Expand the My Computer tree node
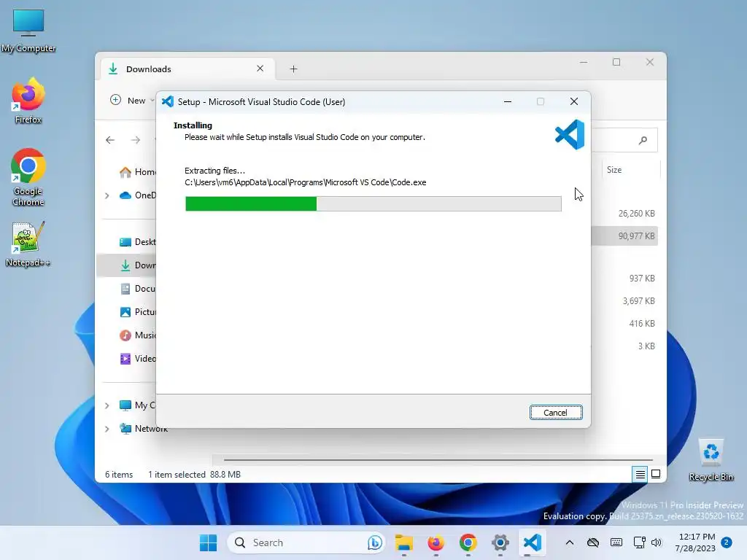 point(107,405)
